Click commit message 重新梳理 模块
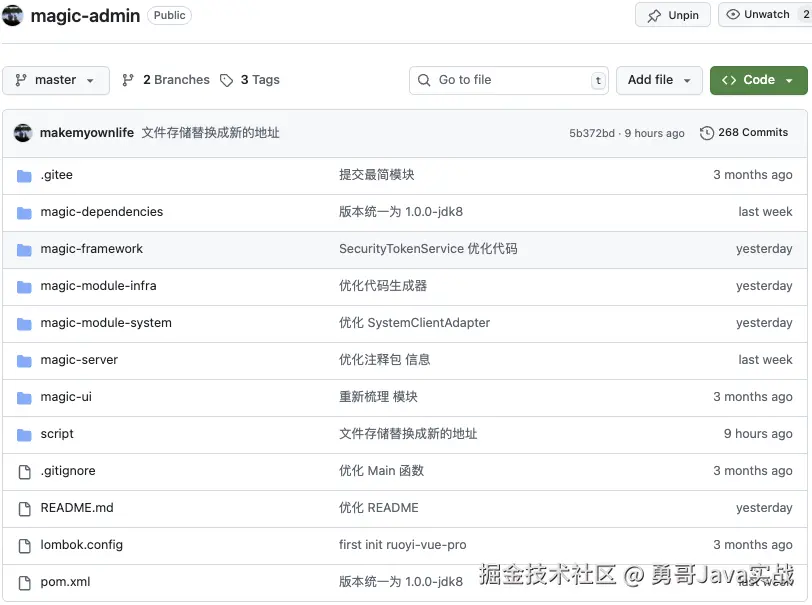 click(378, 397)
